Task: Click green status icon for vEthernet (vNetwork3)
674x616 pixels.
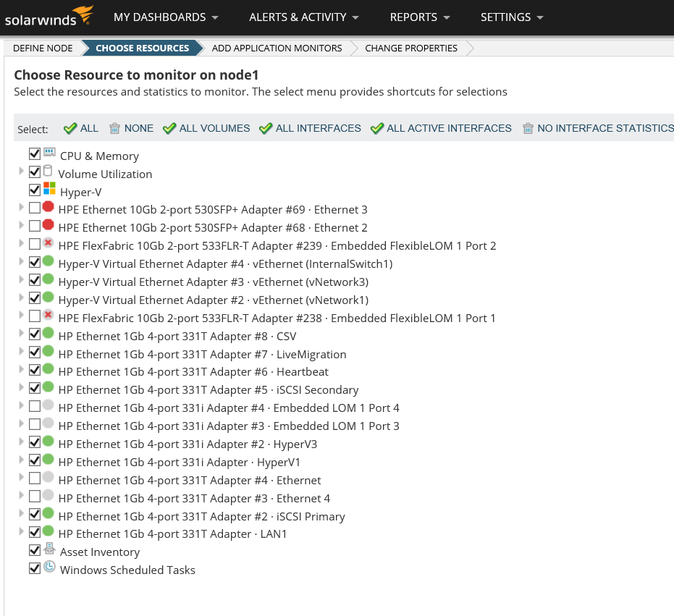Action: (48, 279)
